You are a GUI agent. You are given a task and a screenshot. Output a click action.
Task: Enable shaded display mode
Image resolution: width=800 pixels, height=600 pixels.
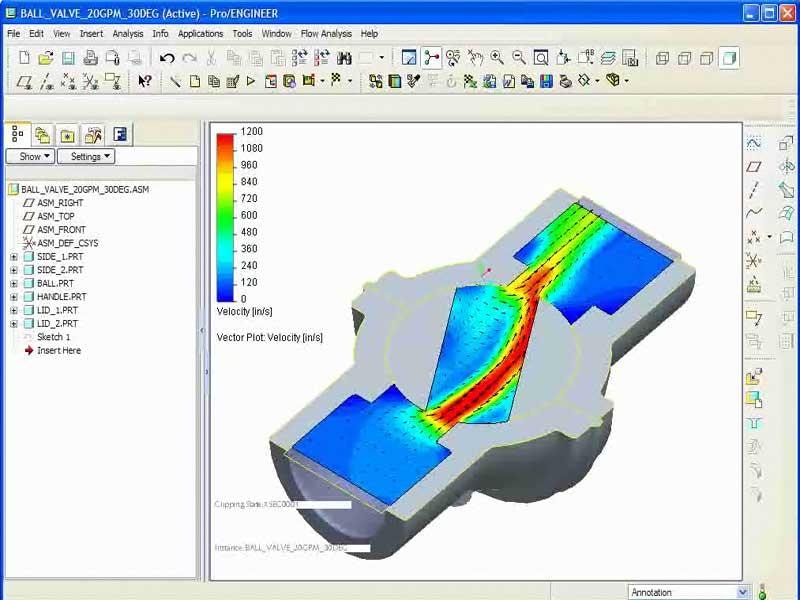[729, 58]
